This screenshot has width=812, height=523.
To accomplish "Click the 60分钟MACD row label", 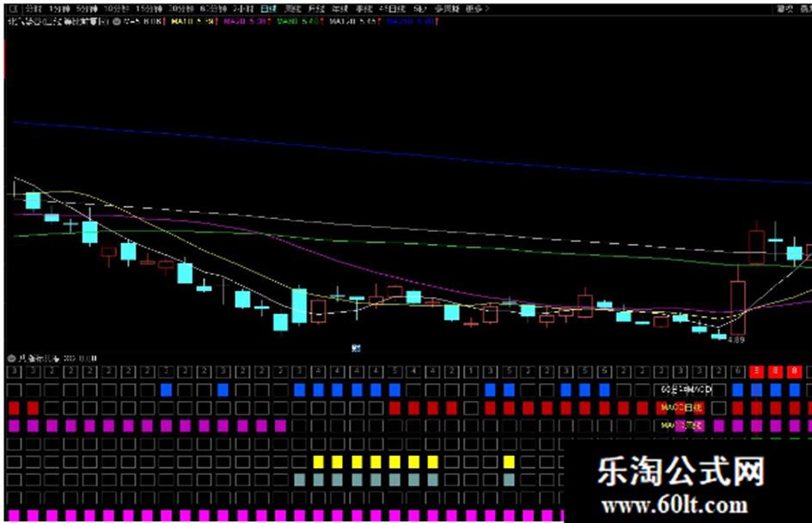I will point(687,389).
